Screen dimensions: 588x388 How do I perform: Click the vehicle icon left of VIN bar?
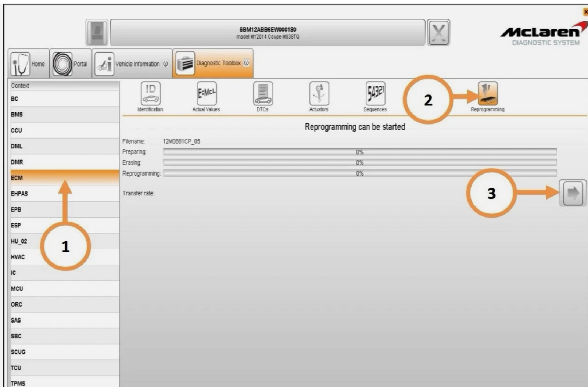[97, 33]
